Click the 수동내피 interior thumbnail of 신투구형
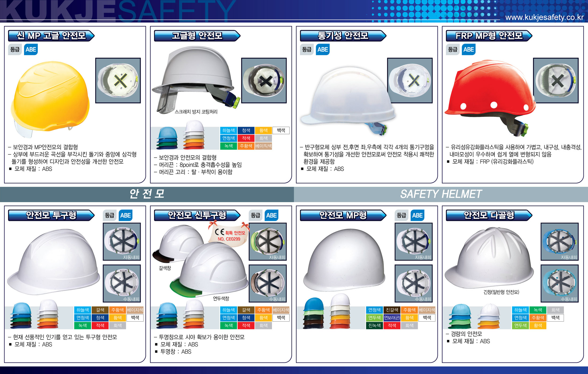 click(268, 283)
